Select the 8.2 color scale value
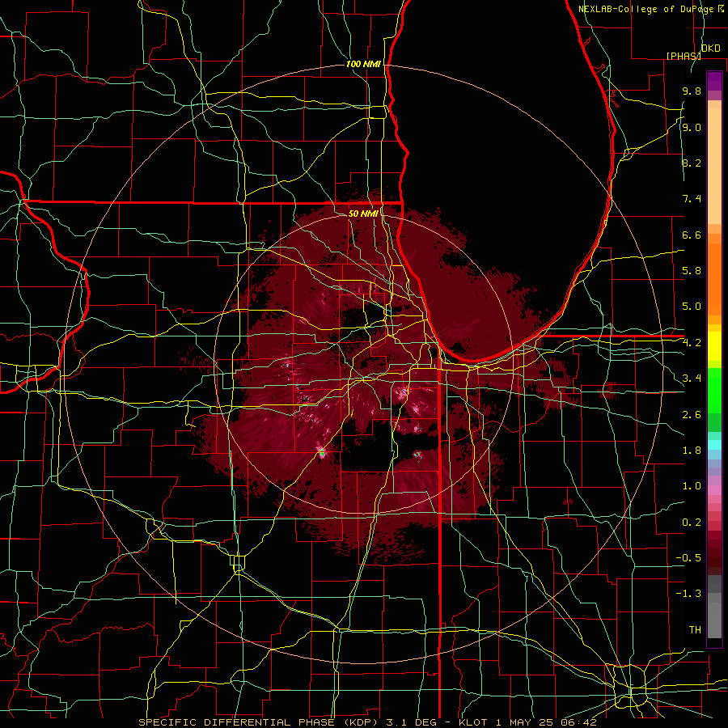This screenshot has width=728, height=728. (x=692, y=163)
